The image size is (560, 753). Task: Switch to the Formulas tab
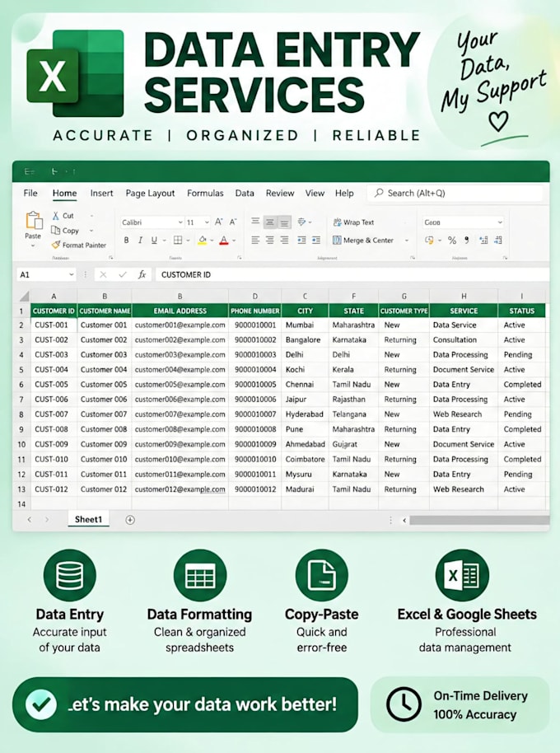tap(205, 193)
